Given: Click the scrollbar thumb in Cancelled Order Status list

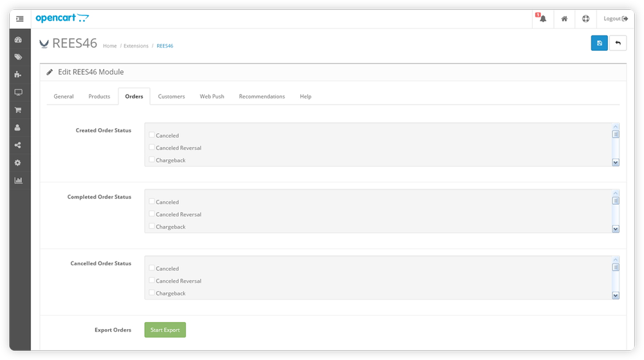Looking at the screenshot, I should coord(615,267).
